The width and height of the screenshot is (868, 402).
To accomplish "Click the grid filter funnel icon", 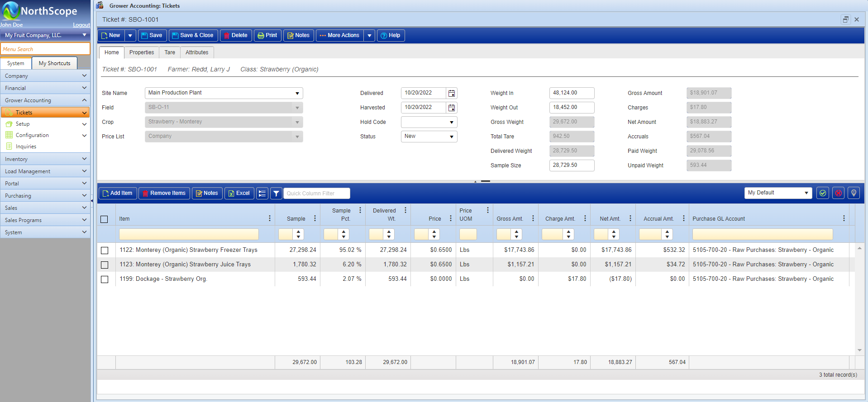I will pos(276,194).
